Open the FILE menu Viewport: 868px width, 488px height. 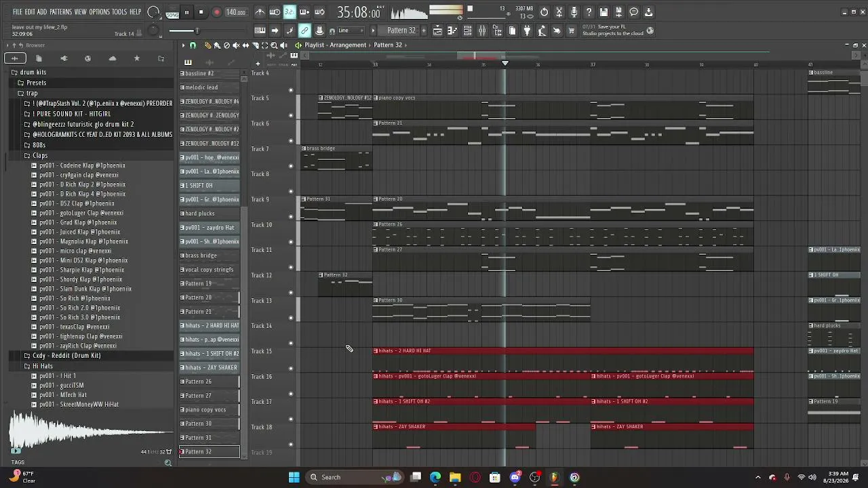tap(18, 12)
